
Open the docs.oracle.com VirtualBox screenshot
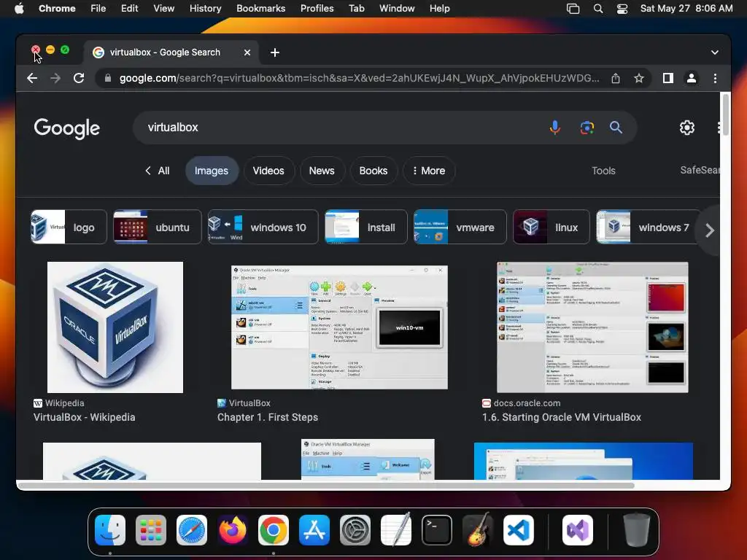[x=592, y=327]
